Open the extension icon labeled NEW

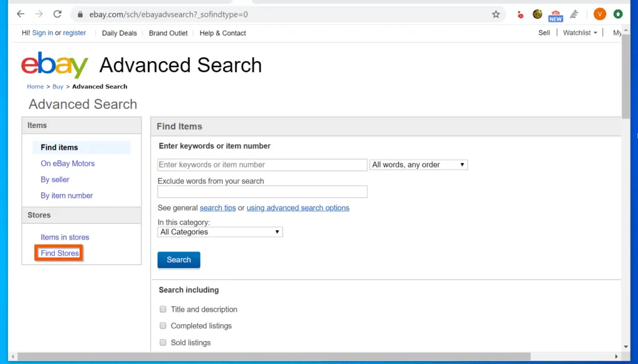coord(555,16)
